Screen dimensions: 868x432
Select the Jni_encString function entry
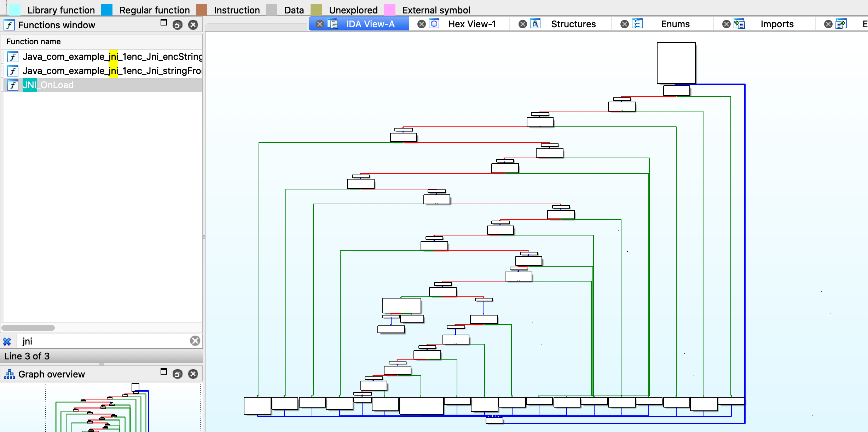click(112, 57)
